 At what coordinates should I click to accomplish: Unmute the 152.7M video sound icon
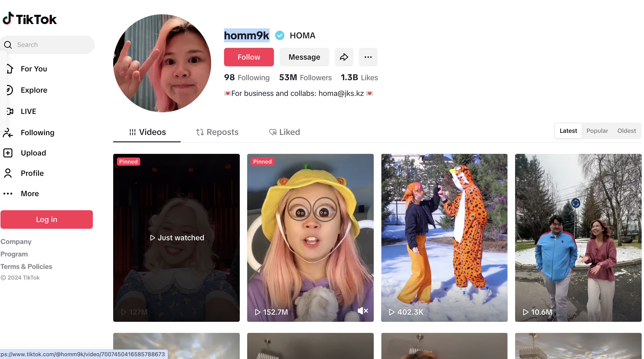363,311
